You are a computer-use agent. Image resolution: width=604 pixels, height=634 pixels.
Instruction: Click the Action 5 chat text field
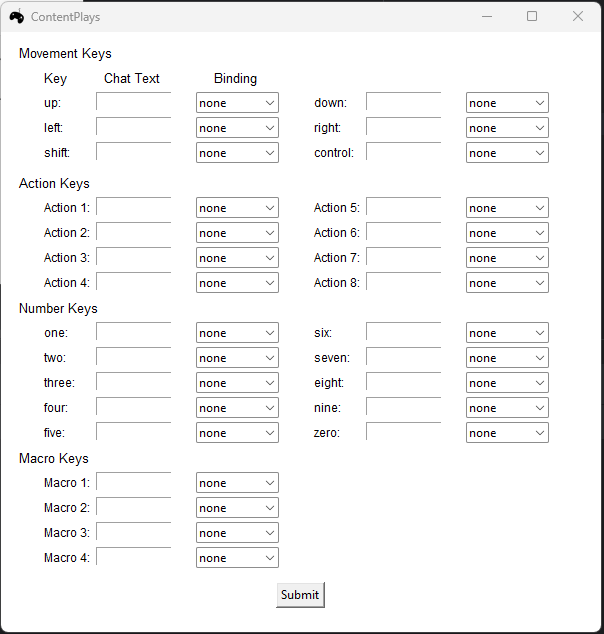403,206
